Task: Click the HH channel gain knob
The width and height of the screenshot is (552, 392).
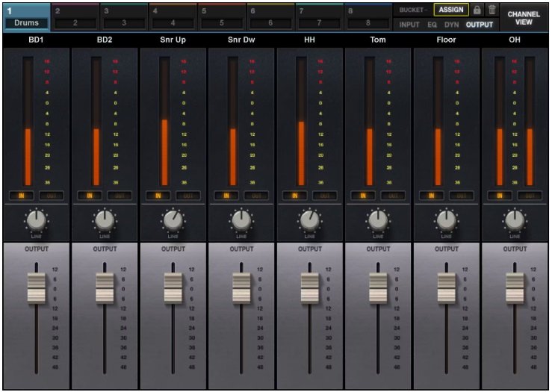Action: pyautogui.click(x=310, y=220)
